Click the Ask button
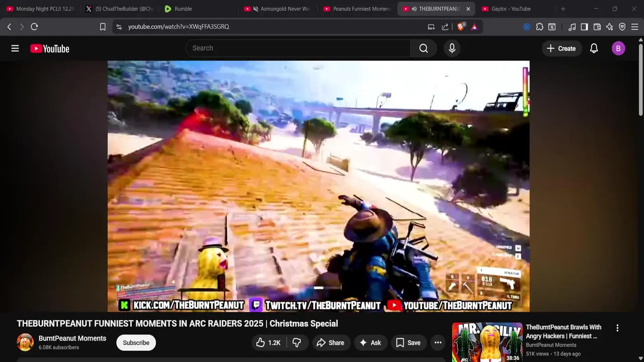 (370, 343)
